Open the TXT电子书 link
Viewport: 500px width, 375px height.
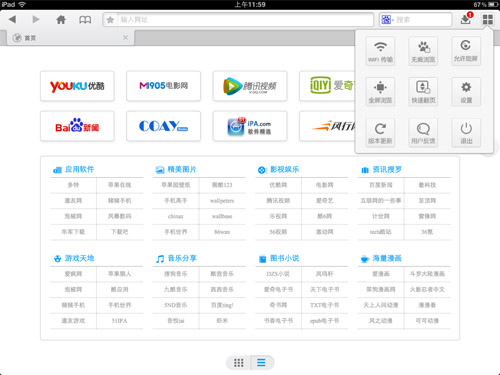(324, 305)
